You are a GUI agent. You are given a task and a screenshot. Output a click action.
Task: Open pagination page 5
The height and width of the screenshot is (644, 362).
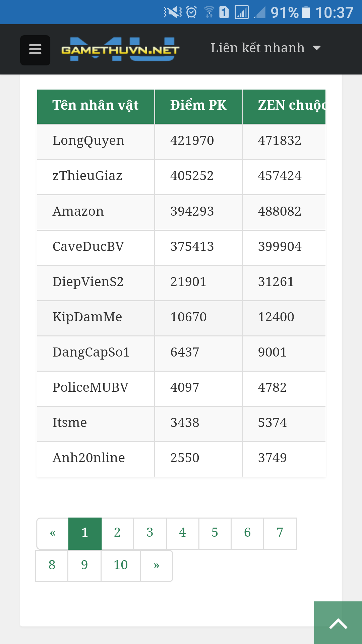[215, 533]
